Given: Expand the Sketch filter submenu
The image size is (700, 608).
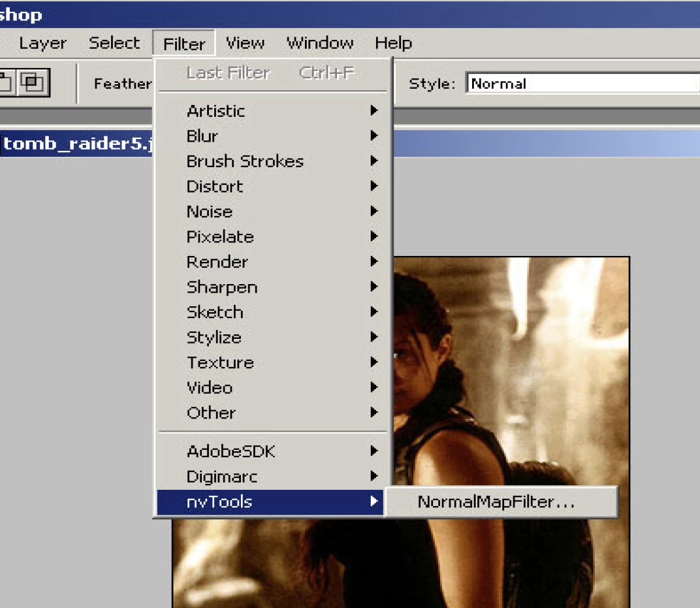Looking at the screenshot, I should click(270, 312).
